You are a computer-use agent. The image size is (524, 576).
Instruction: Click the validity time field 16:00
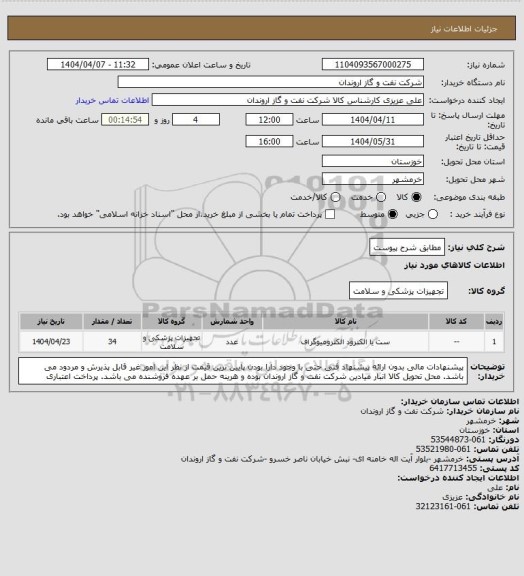269,141
